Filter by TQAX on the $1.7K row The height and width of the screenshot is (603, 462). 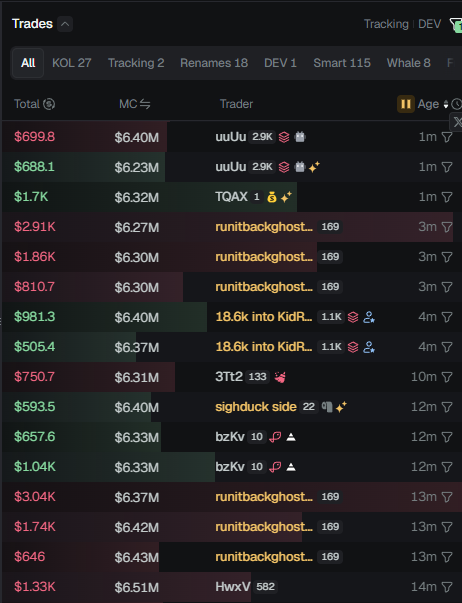pyautogui.click(x=447, y=197)
